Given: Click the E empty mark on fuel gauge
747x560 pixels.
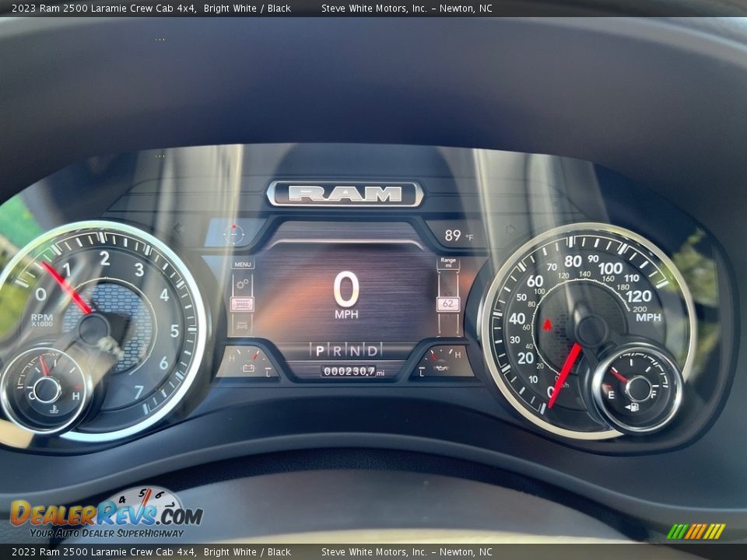Looking at the screenshot, I should pyautogui.click(x=611, y=395).
